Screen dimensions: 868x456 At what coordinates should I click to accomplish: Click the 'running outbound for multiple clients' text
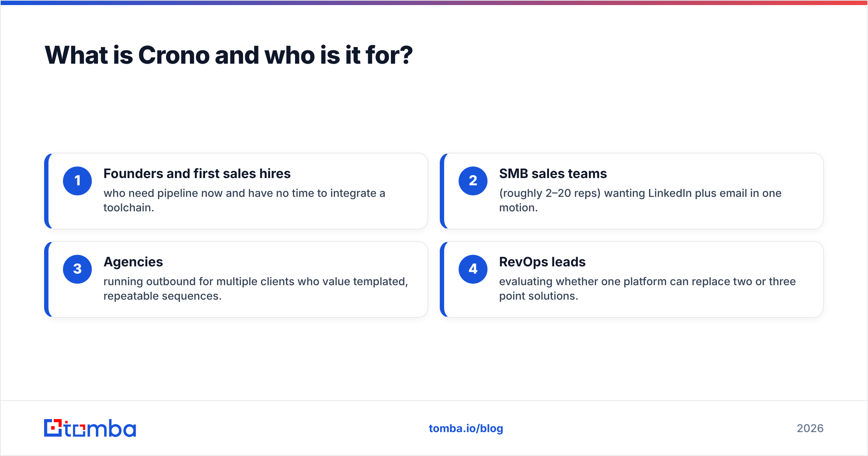tap(256, 289)
